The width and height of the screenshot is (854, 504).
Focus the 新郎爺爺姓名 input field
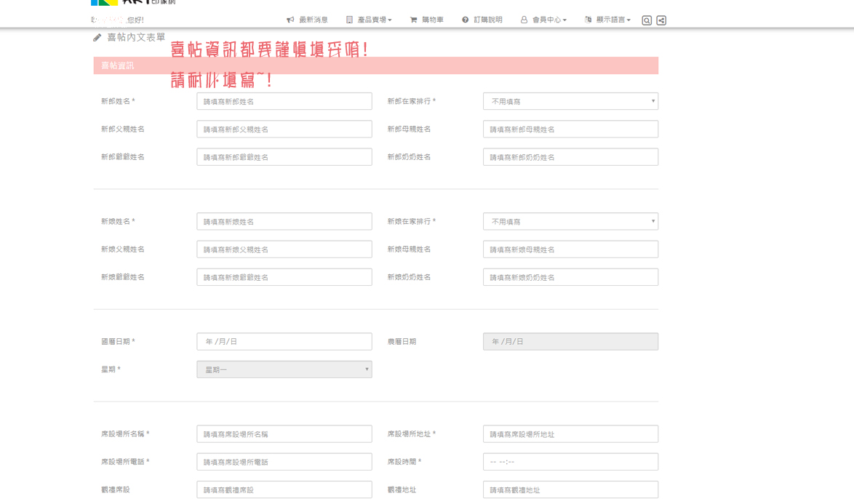click(284, 157)
